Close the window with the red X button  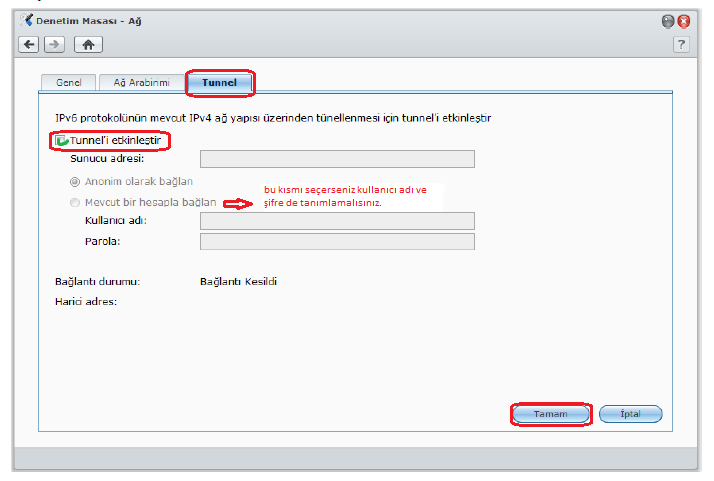pos(684,21)
